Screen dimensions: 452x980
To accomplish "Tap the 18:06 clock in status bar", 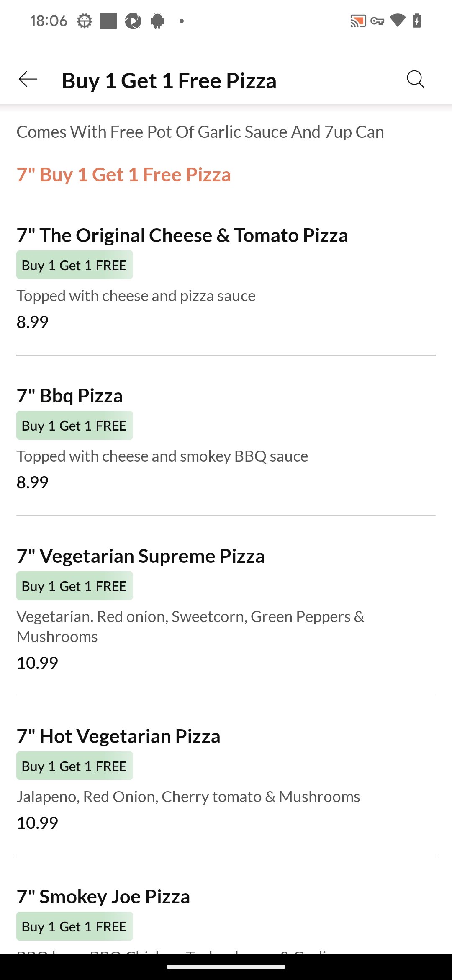I will [x=49, y=21].
